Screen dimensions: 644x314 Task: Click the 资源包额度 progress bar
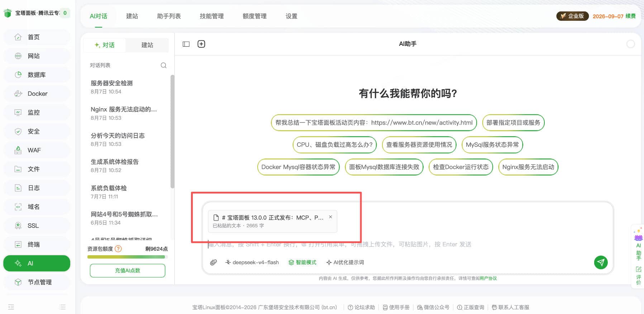coord(127,257)
